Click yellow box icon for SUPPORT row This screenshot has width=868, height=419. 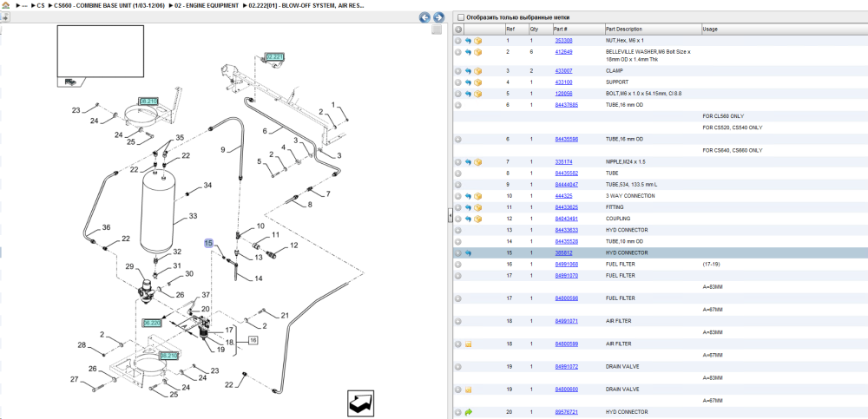click(477, 82)
